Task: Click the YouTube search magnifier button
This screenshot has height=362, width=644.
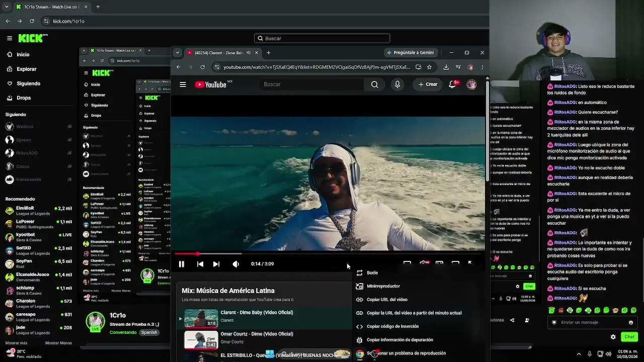Action: click(x=374, y=84)
